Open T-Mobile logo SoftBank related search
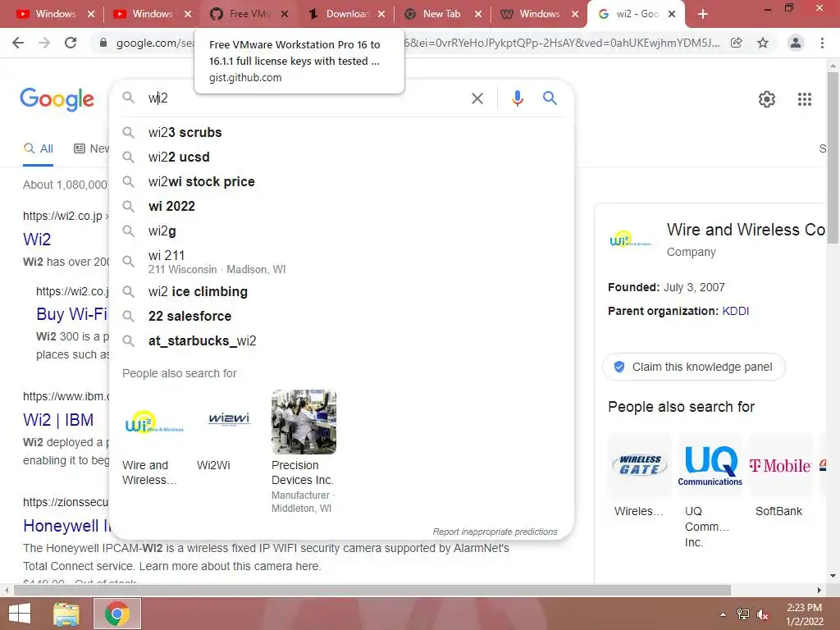The image size is (840, 630). (780, 476)
